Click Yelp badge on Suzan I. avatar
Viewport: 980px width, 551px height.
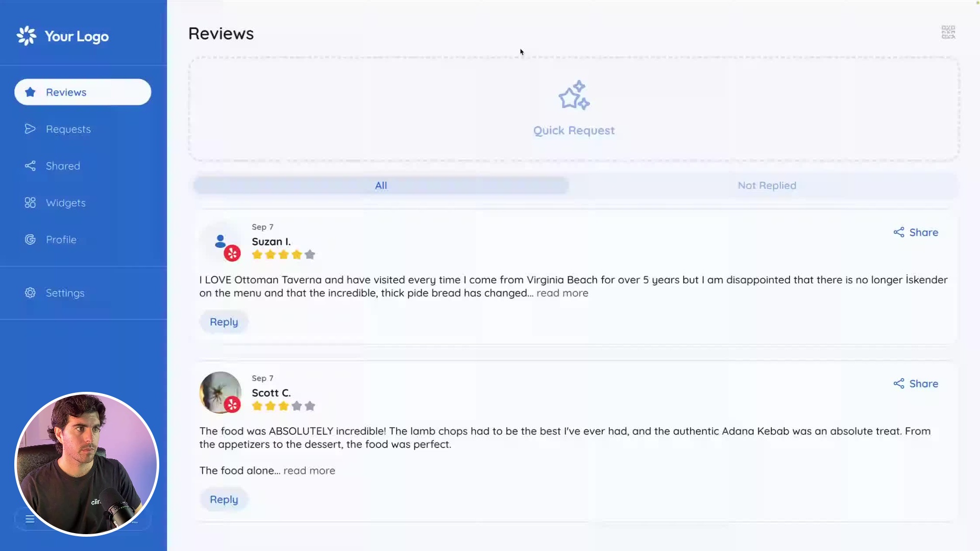click(232, 253)
